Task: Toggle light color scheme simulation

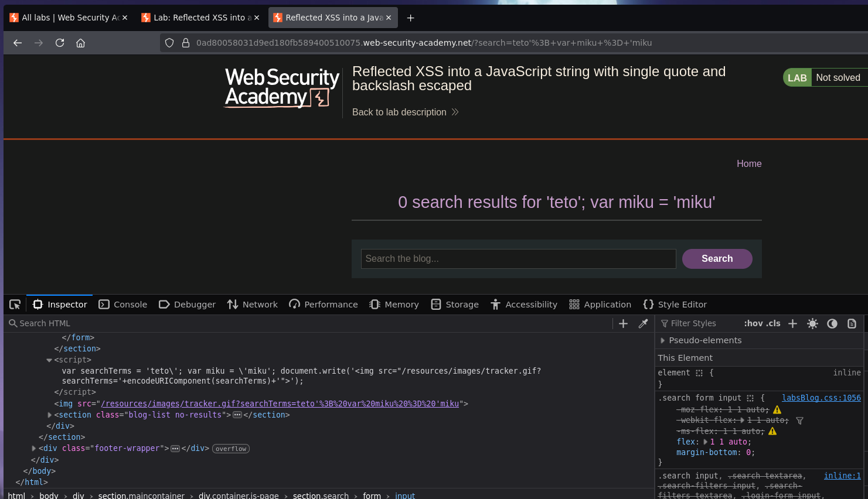Action: (x=812, y=323)
